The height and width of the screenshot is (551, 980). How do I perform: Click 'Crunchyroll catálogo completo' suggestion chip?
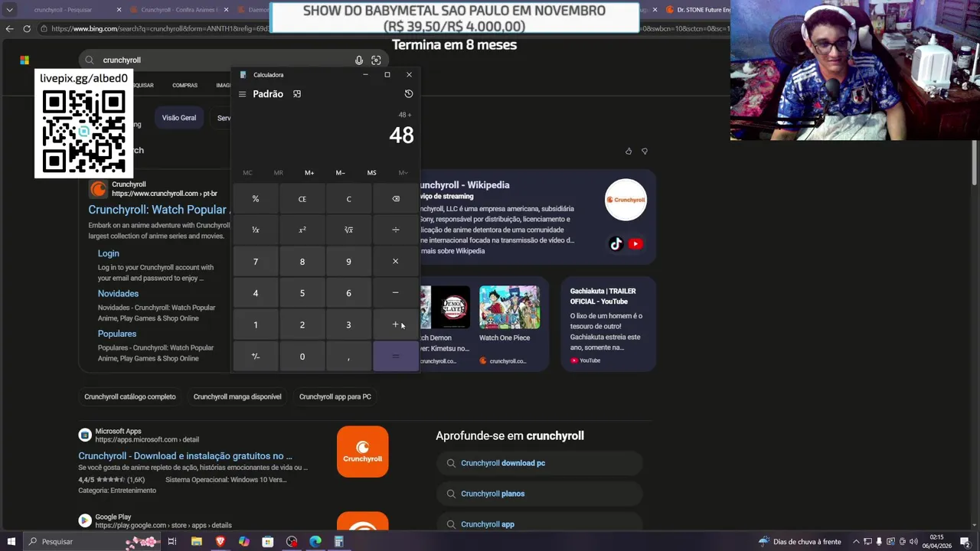130,396
